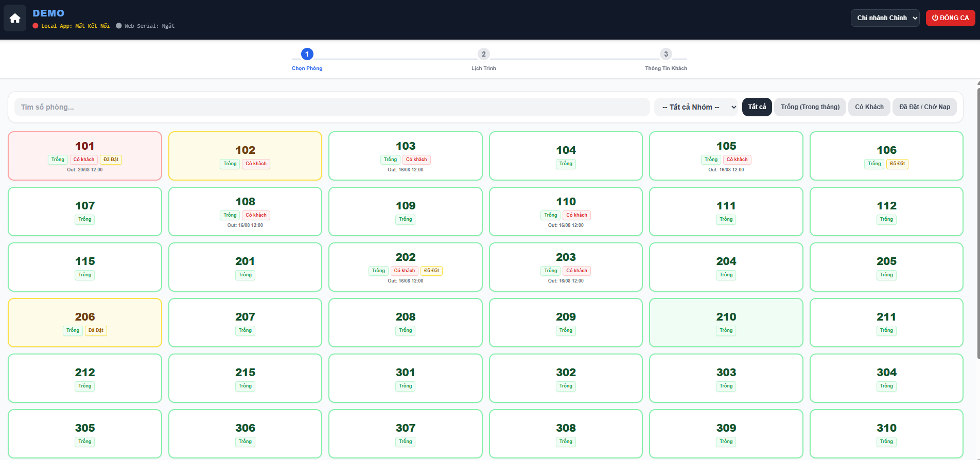The image size is (980, 460).
Task: Click Out: 16/08 12:00 text in room 203
Action: tap(566, 281)
